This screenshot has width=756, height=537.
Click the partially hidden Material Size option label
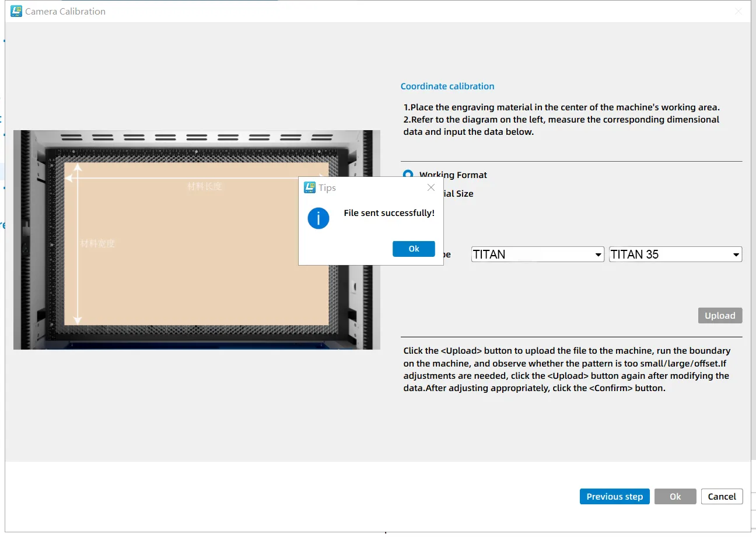[459, 193]
